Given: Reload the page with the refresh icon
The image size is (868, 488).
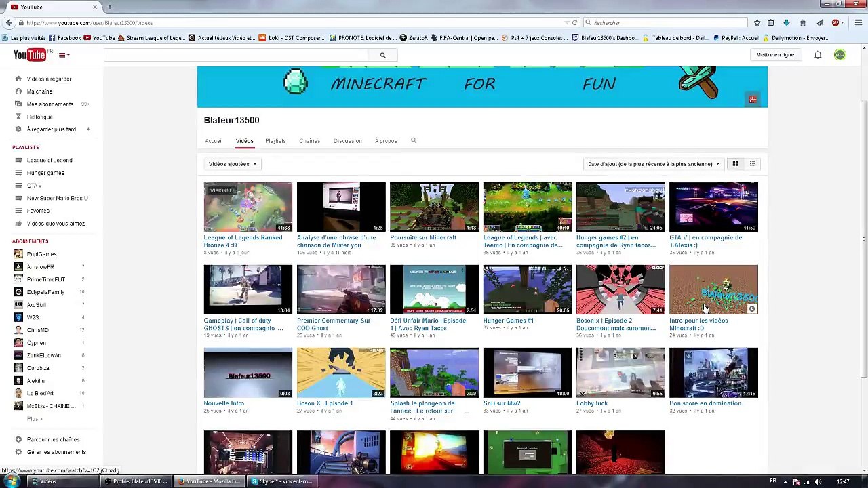Looking at the screenshot, I should [x=574, y=23].
